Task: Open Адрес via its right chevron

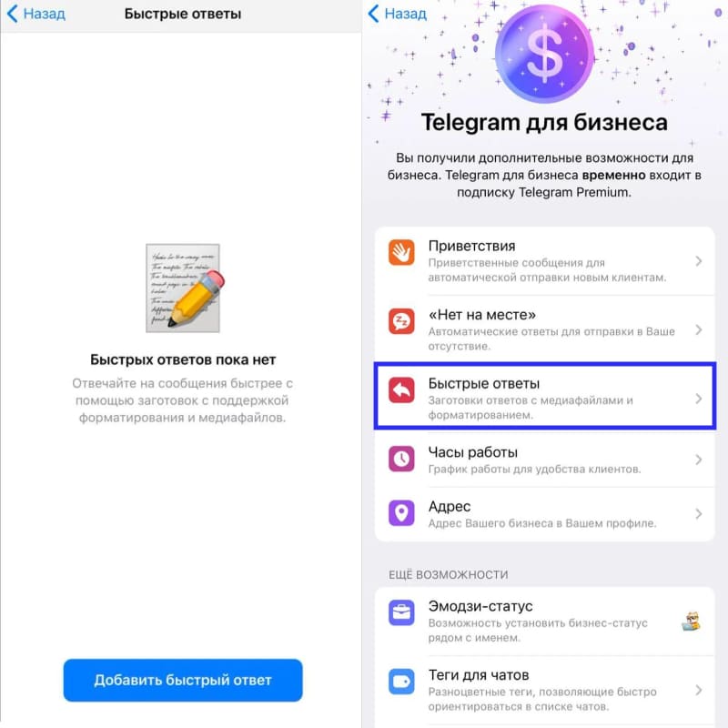Action: 698,514
